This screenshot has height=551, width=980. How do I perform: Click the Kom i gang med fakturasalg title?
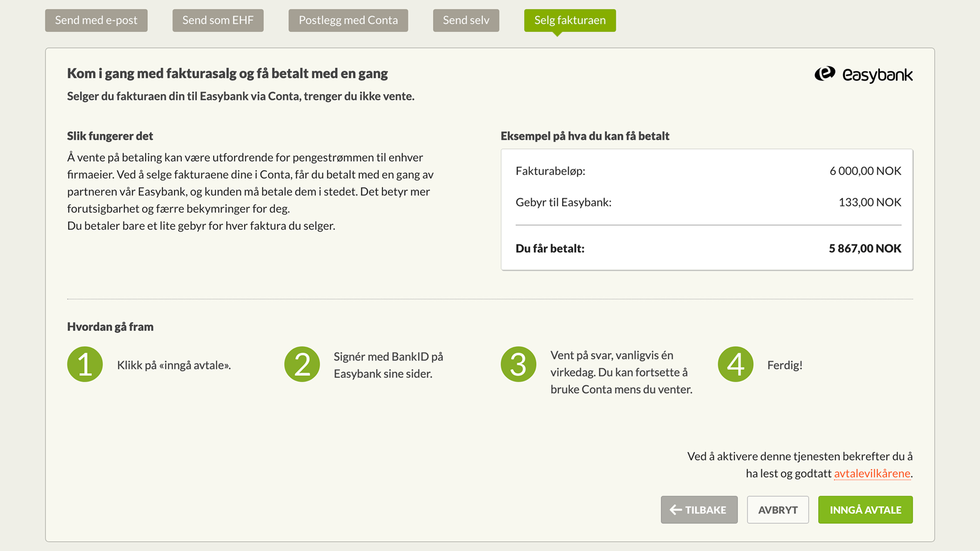[227, 73]
